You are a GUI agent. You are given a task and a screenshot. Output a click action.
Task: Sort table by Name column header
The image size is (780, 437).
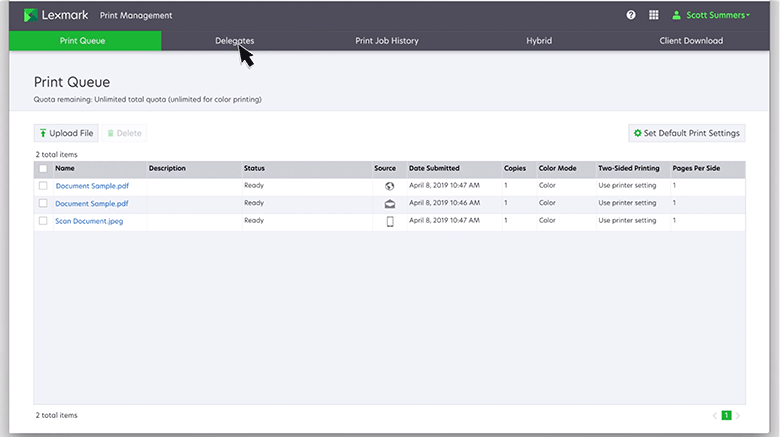tap(65, 168)
